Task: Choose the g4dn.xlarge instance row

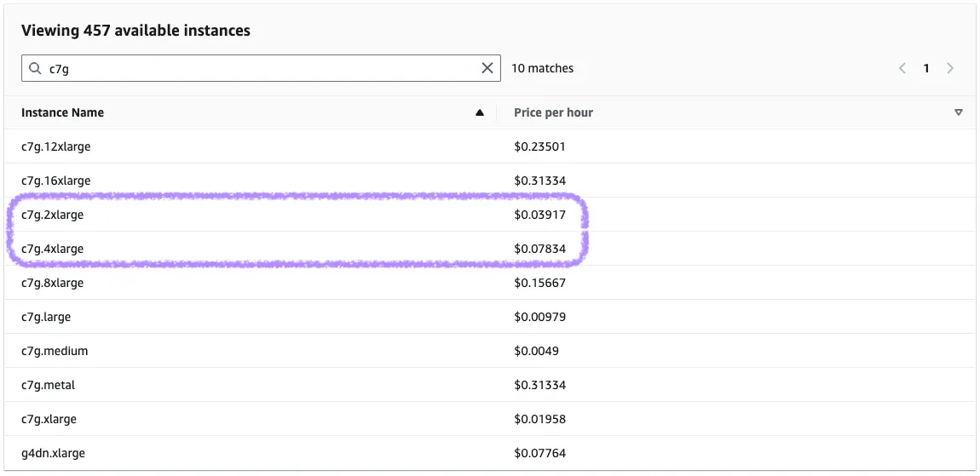Action: [x=53, y=453]
